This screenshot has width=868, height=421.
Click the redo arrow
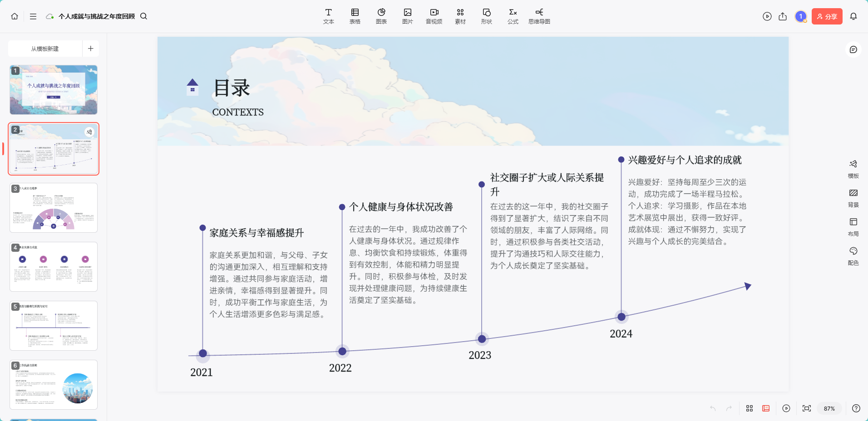(729, 408)
